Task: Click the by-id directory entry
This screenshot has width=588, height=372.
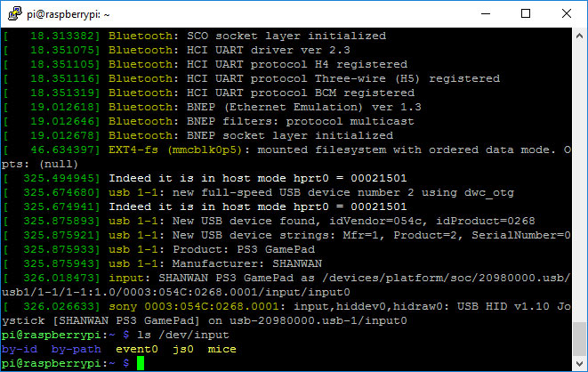Action: [20, 349]
